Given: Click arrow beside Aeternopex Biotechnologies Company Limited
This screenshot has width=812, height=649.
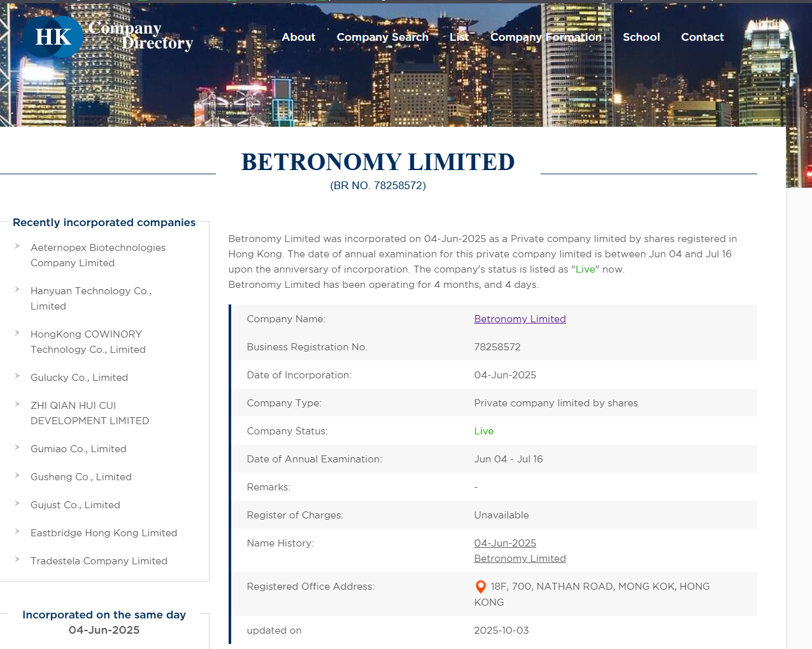Looking at the screenshot, I should click(x=17, y=246).
